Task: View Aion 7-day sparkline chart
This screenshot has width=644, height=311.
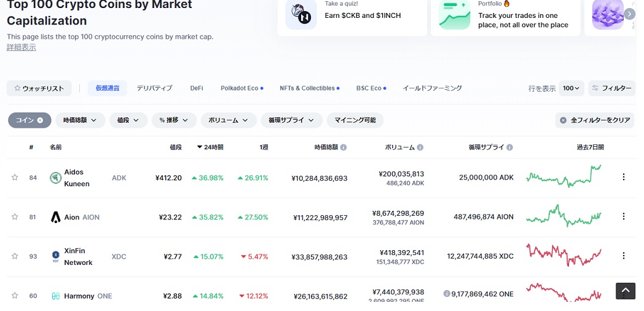Action: 563,216
